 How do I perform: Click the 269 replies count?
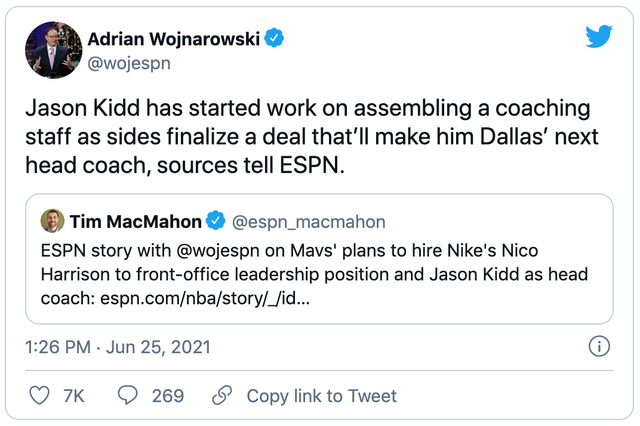pyautogui.click(x=167, y=396)
